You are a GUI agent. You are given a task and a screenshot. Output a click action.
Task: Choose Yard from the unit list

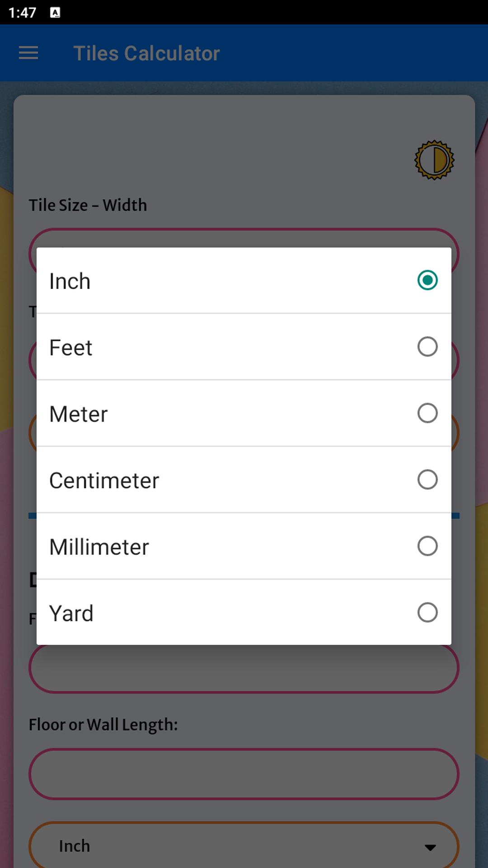(x=244, y=612)
